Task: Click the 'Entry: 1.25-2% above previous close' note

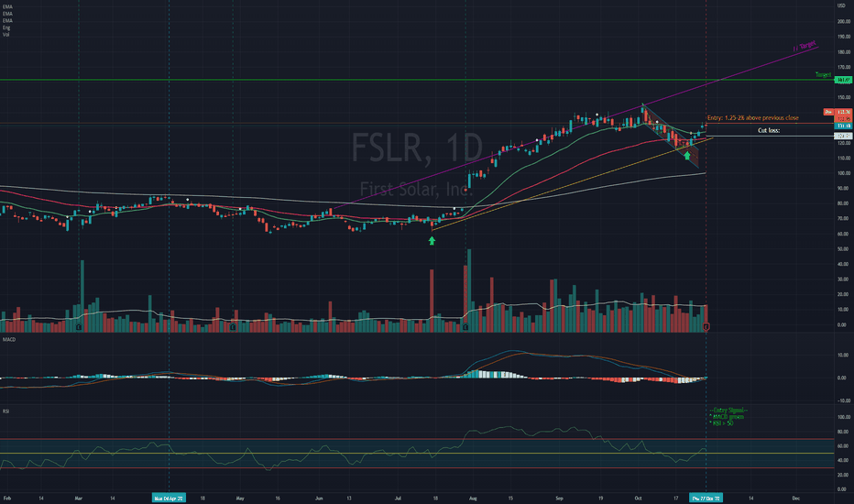Action: click(752, 117)
